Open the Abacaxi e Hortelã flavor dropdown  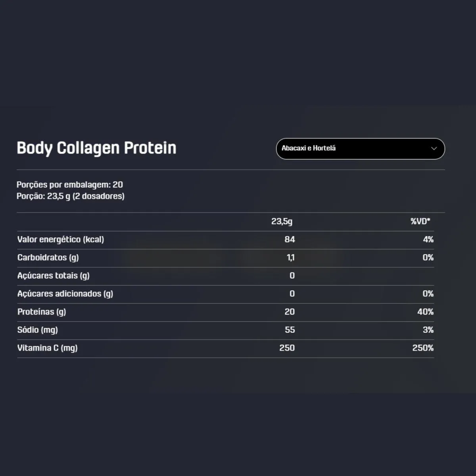click(x=360, y=149)
